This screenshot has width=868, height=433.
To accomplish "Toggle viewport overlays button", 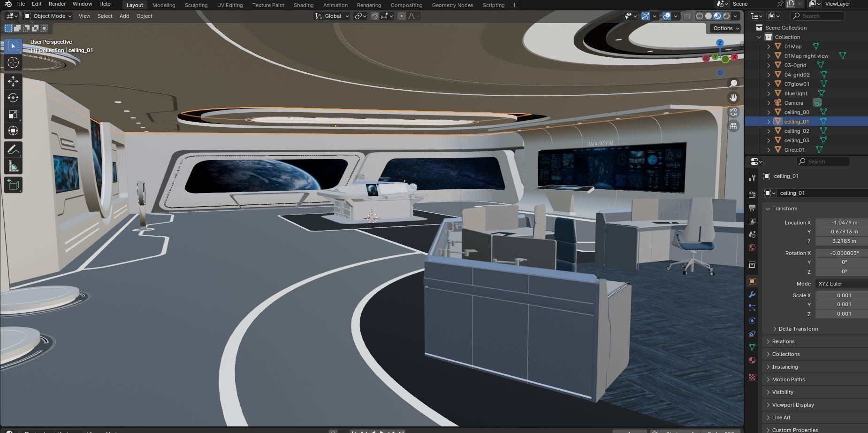I will [x=667, y=16].
